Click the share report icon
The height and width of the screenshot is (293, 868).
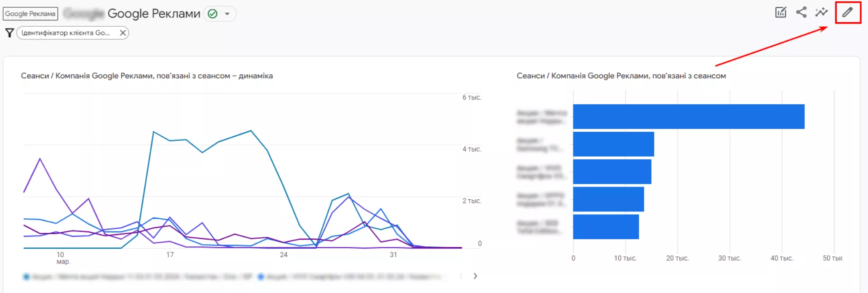[x=801, y=12]
